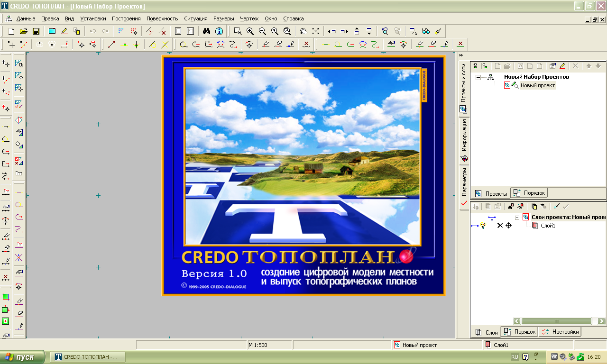Click the yellow crossing lines tool icon
Viewport: 607px width, 364px height.
coord(165,45)
